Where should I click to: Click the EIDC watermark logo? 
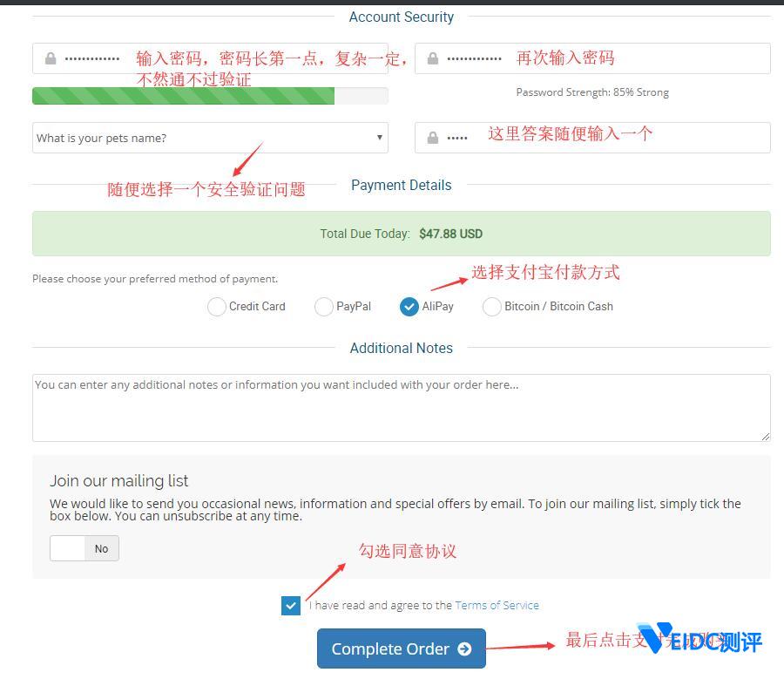(x=700, y=641)
